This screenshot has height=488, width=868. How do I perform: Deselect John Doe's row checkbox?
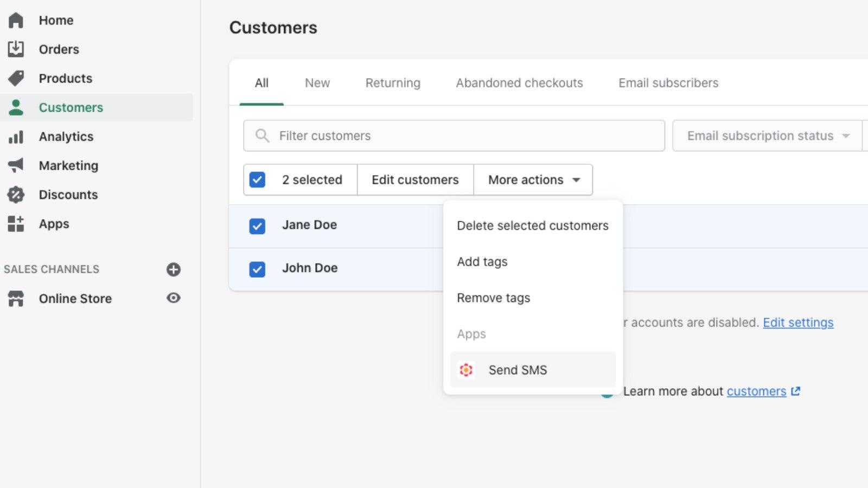click(x=257, y=269)
